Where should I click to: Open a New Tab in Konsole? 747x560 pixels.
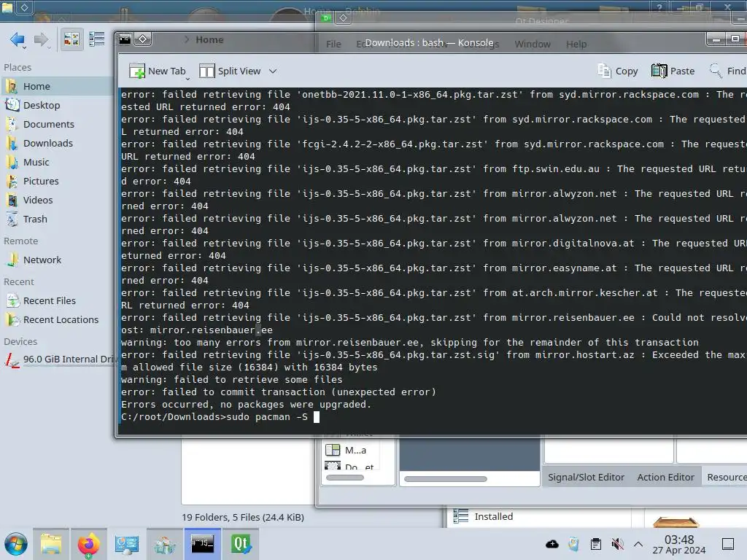pos(158,71)
